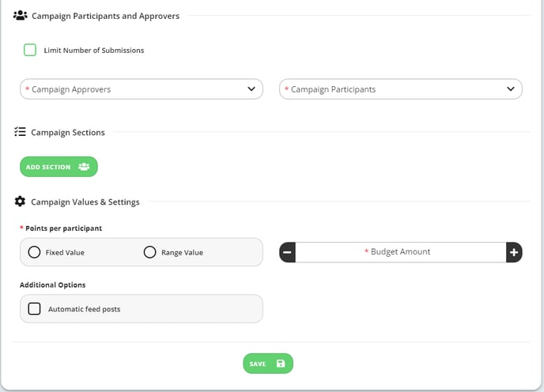The width and height of the screenshot is (544, 392).
Task: Expand Campaign Approvers using its chevron arrow
Action: [251, 89]
